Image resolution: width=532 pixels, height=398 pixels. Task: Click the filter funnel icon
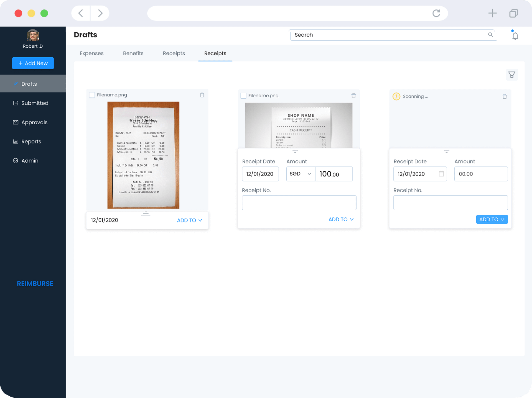511,75
